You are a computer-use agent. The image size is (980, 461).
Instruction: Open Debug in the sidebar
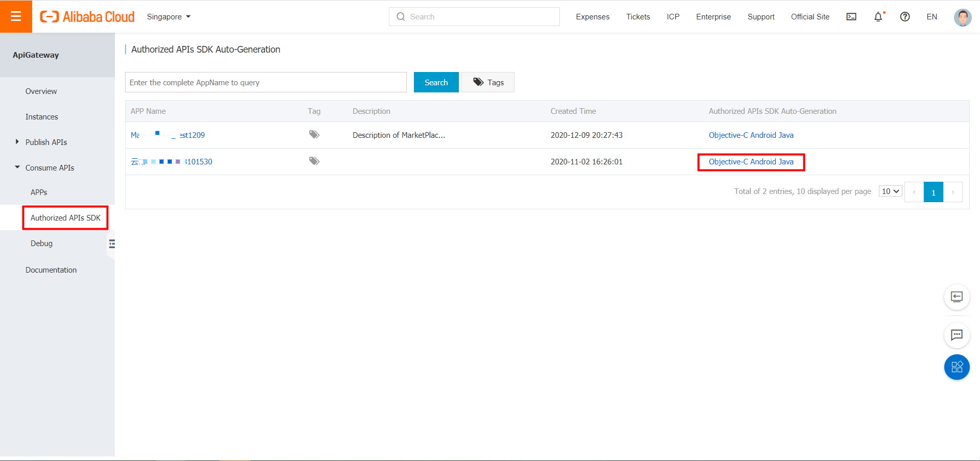(x=41, y=244)
